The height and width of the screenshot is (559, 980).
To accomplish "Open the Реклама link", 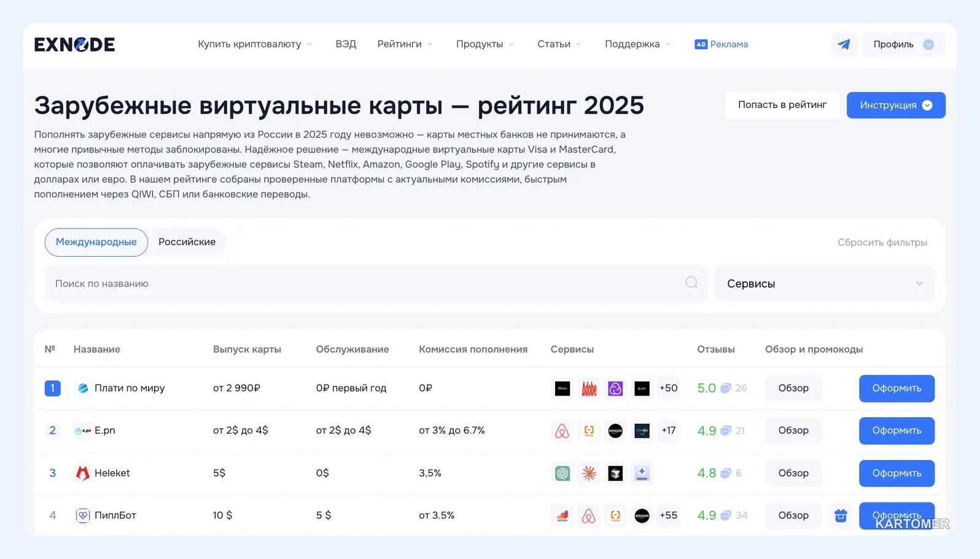I will click(x=721, y=44).
